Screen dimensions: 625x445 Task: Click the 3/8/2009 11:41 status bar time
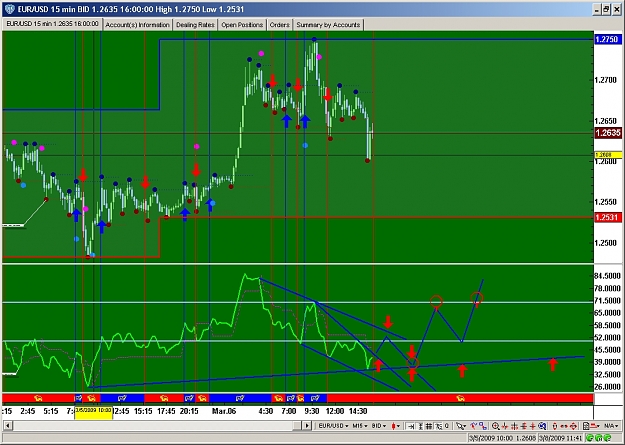pos(560,438)
